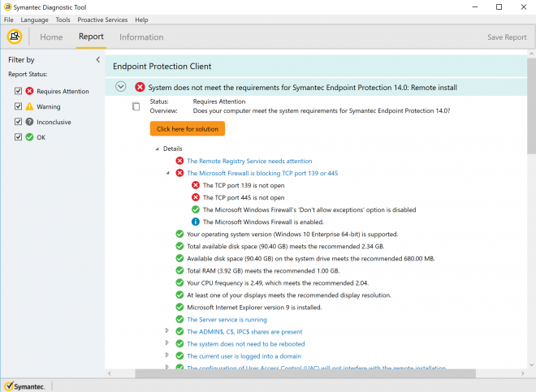Click the gray Inconclusive question mark icon
This screenshot has height=392, width=536.
[x=30, y=122]
